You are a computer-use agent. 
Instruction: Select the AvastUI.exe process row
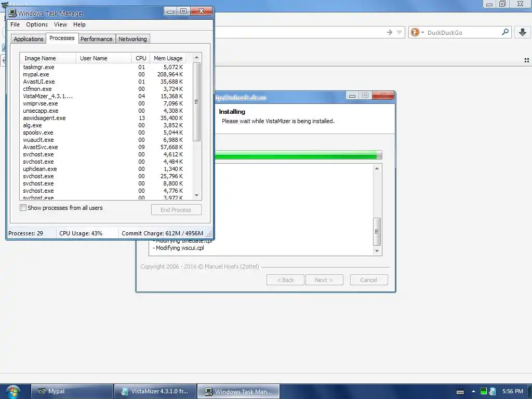tap(106, 82)
